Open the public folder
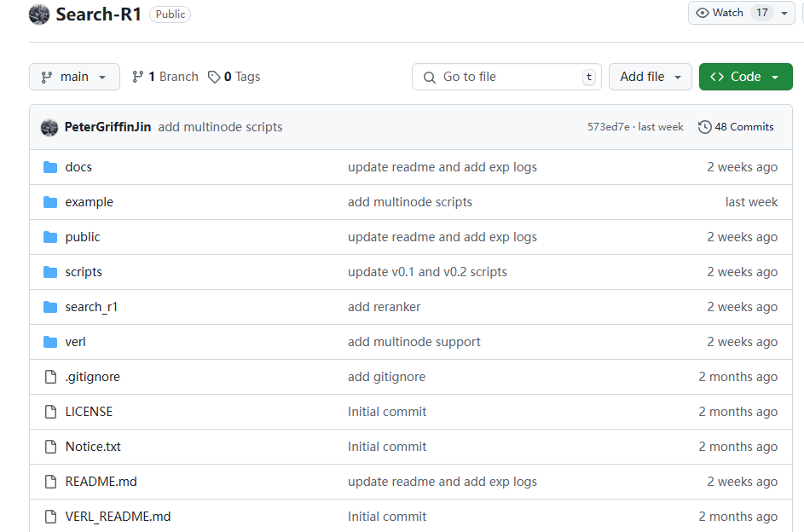This screenshot has height=532, width=804. pyautogui.click(x=83, y=237)
